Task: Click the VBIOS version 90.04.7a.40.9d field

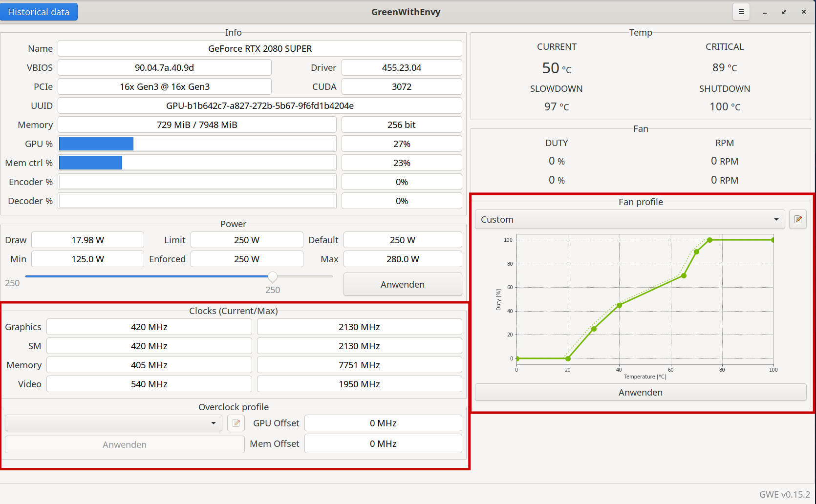Action: (x=165, y=67)
